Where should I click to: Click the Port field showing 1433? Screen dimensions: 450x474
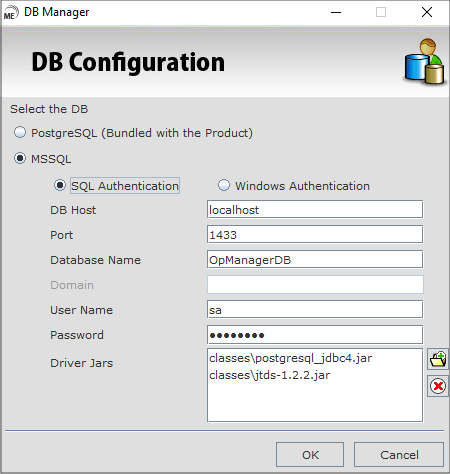tap(315, 234)
